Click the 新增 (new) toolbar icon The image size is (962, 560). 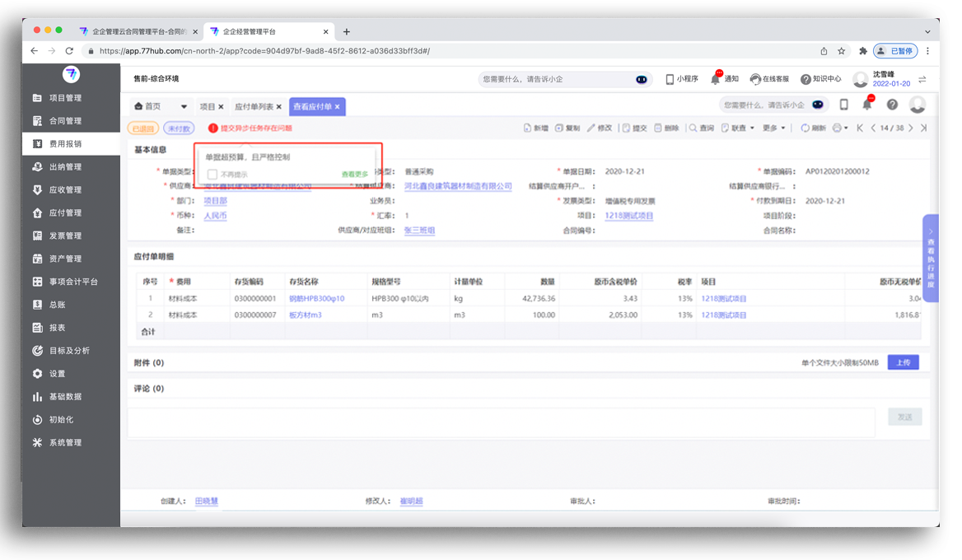528,128
